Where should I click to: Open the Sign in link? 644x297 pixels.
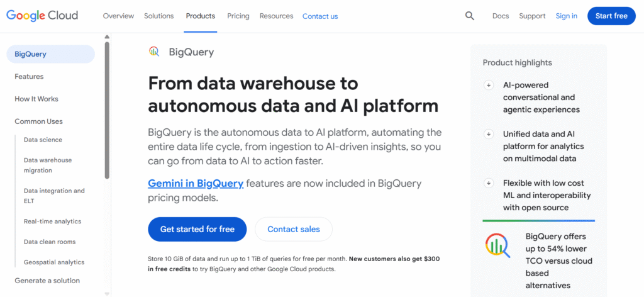pos(566,16)
